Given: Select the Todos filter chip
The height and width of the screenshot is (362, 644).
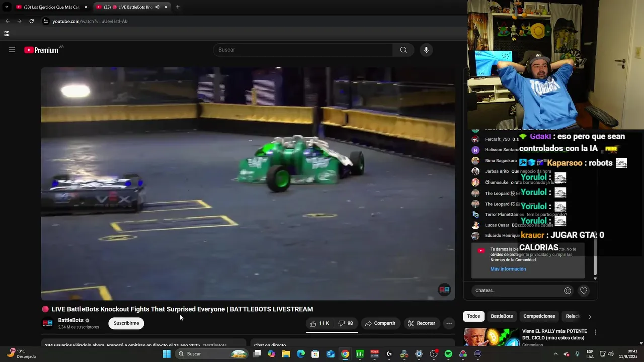Looking at the screenshot, I should (473, 316).
